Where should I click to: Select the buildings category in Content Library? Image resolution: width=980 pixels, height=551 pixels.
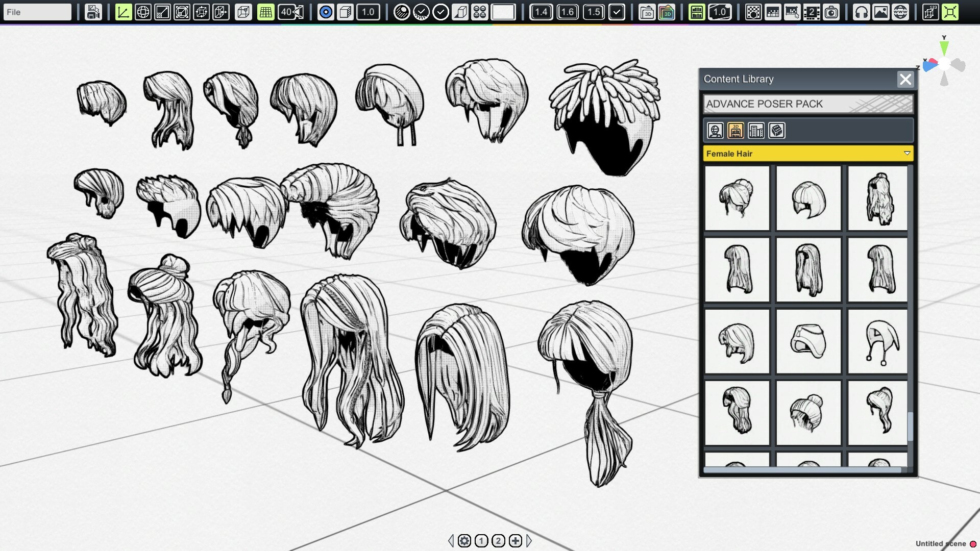(x=756, y=131)
